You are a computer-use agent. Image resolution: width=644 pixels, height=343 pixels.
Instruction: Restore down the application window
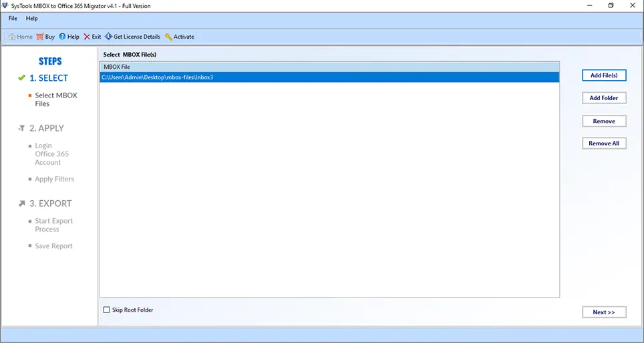pyautogui.click(x=611, y=6)
